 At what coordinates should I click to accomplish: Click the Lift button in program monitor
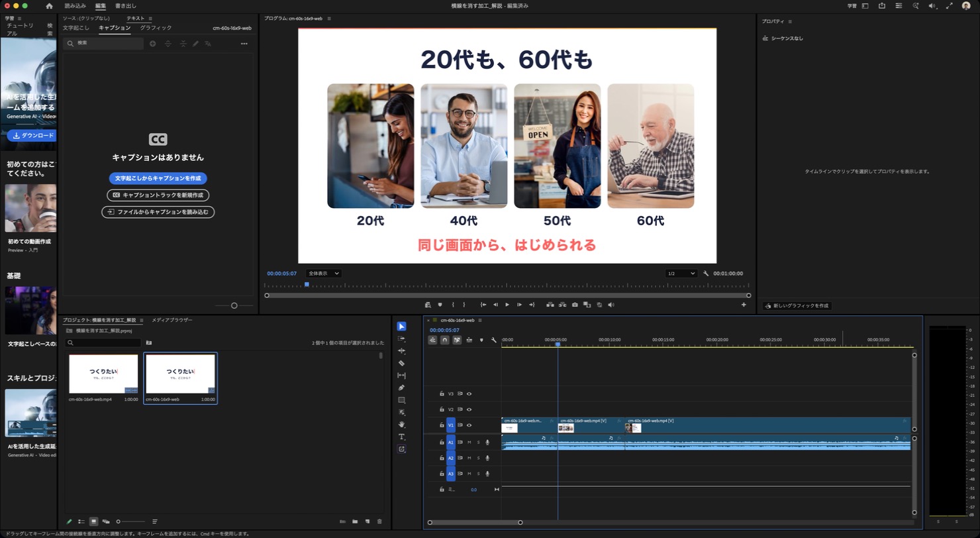point(550,305)
